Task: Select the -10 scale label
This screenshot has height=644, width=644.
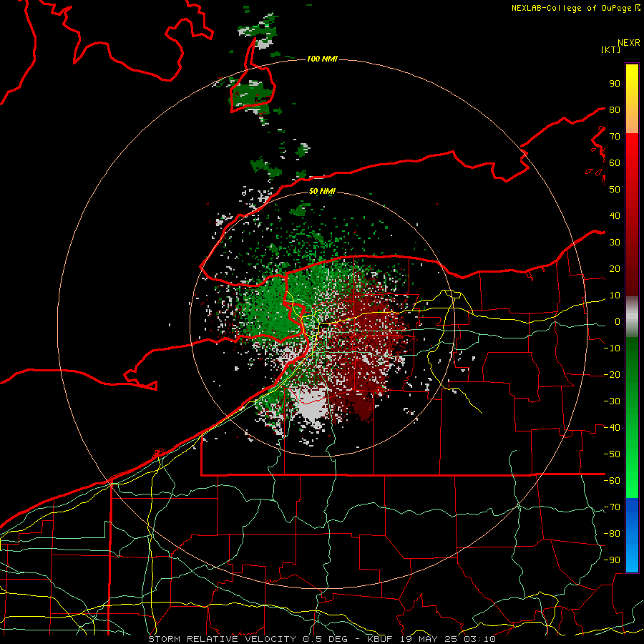Action: [612, 348]
